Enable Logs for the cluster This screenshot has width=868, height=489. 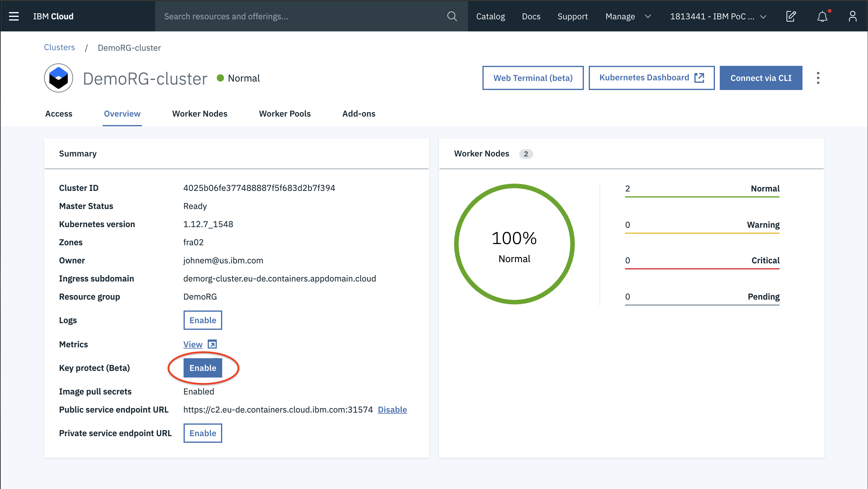coord(203,320)
